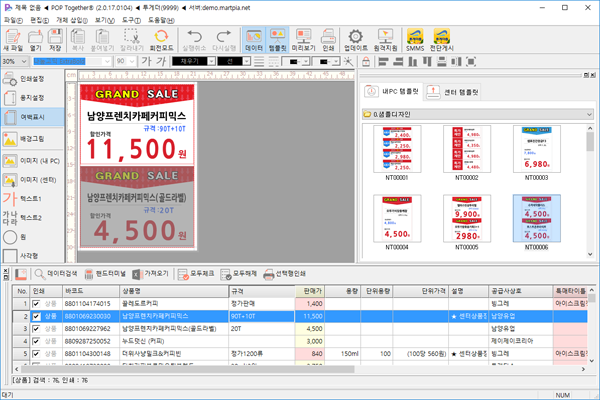Sort by 판매가 column header
This screenshot has height=400, width=600.
coord(310,291)
